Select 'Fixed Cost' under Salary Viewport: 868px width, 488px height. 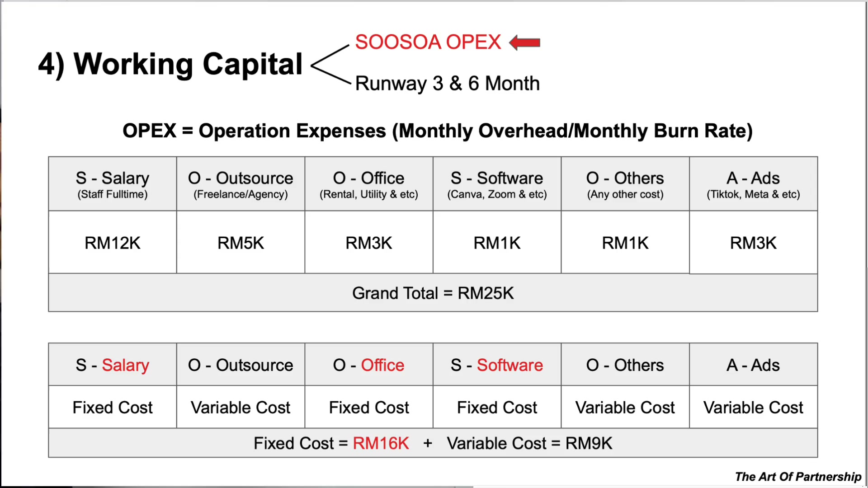tap(113, 408)
